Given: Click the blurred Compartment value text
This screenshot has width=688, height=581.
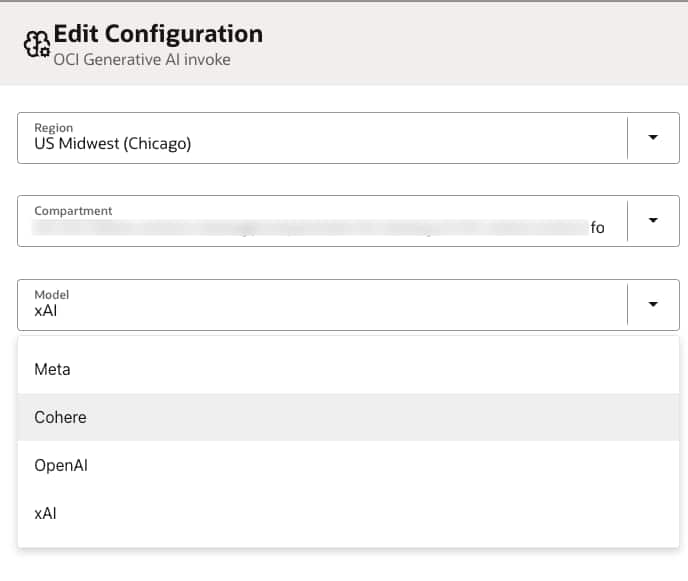Looking at the screenshot, I should [x=300, y=228].
